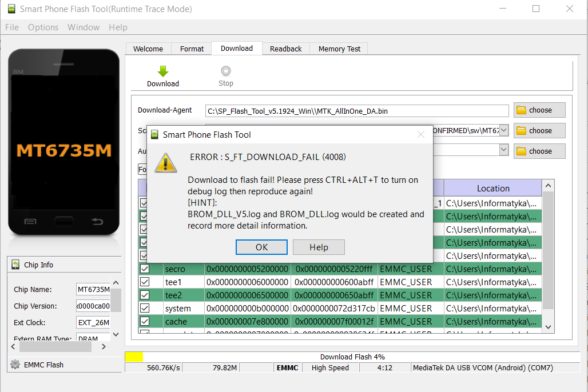This screenshot has height=392, width=588.
Task: Maximize the Smart Phone Flash Tool window
Action: click(536, 9)
